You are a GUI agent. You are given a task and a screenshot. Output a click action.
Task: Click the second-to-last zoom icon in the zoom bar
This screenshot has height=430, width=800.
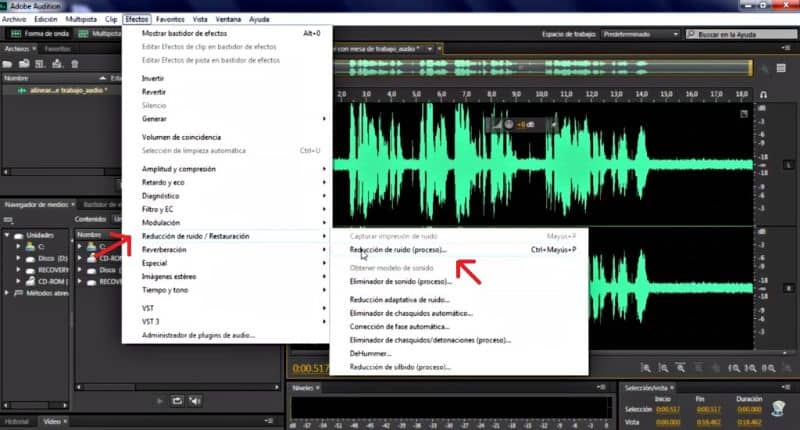point(751,368)
